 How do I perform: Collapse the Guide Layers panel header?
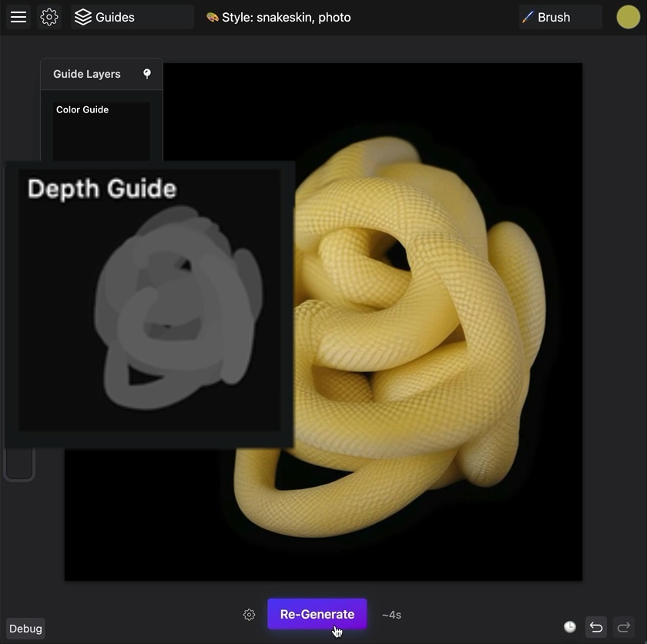click(86, 74)
